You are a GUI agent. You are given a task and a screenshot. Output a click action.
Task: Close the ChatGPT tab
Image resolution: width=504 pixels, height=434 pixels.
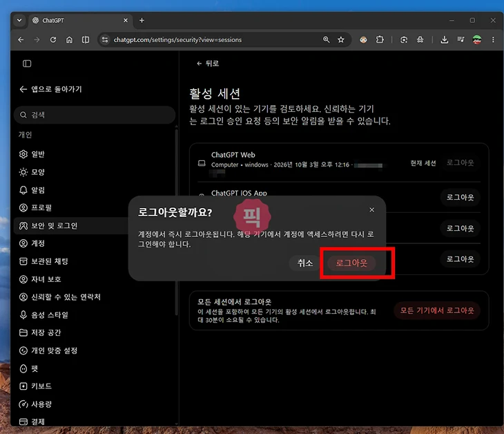click(126, 20)
